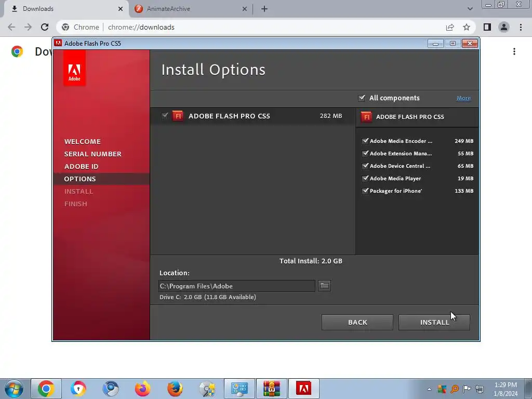This screenshot has height=399, width=532.
Task: Select the WELCOME step in sidebar
Action: 83,141
